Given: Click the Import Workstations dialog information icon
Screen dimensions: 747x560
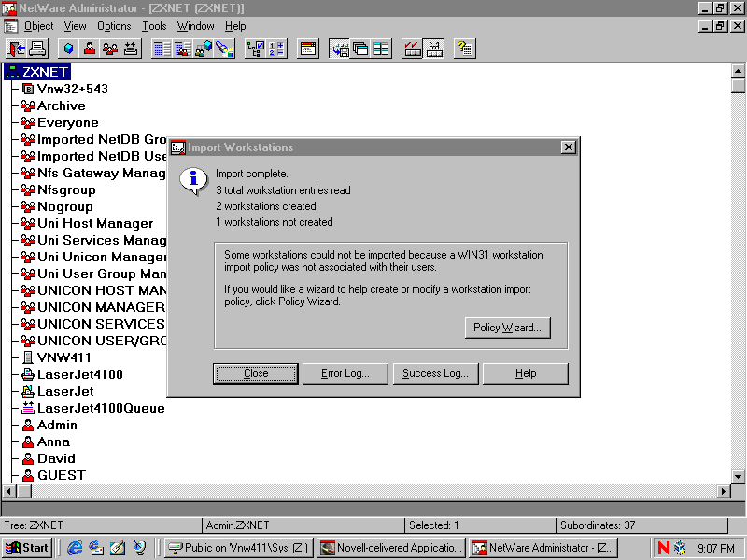Looking at the screenshot, I should (x=193, y=181).
